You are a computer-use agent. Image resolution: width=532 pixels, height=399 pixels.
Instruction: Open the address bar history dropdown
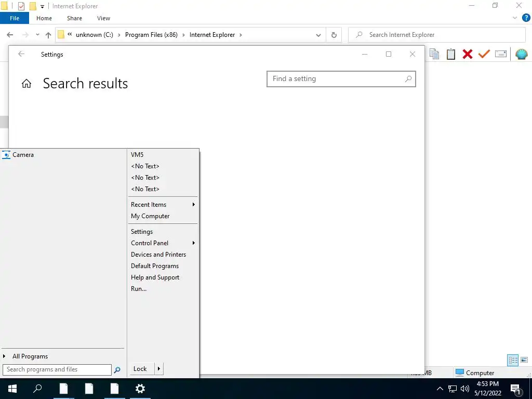[318, 35]
